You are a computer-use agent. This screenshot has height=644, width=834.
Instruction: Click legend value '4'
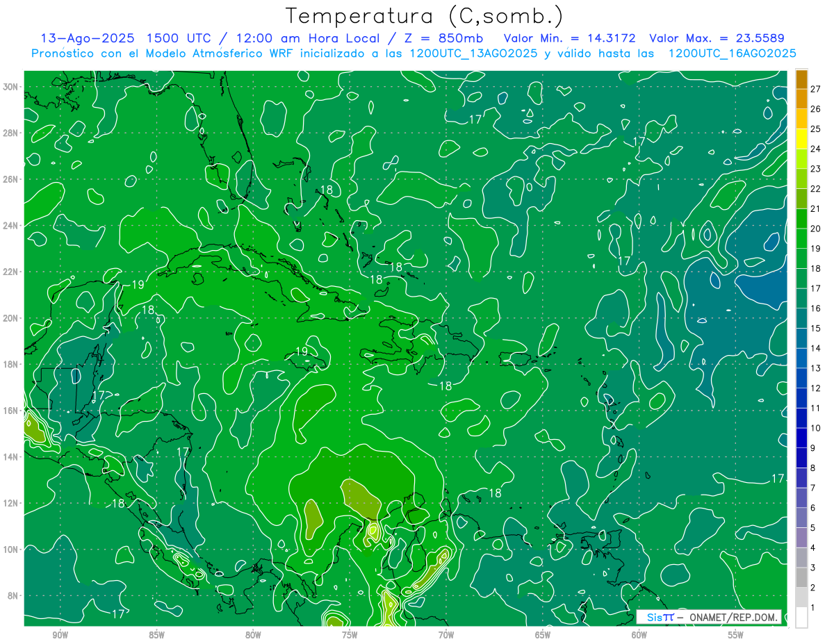click(x=813, y=548)
